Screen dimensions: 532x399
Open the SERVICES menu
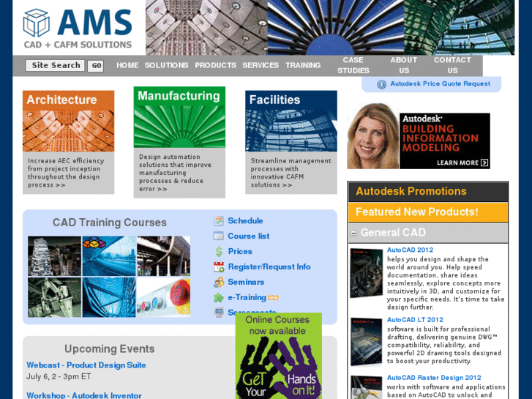pos(261,65)
